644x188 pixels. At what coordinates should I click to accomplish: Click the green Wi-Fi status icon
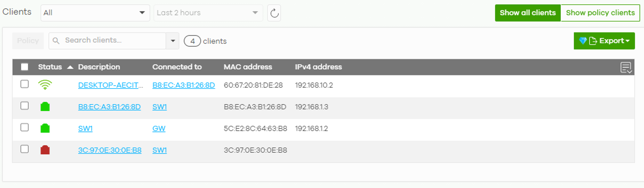(x=45, y=85)
